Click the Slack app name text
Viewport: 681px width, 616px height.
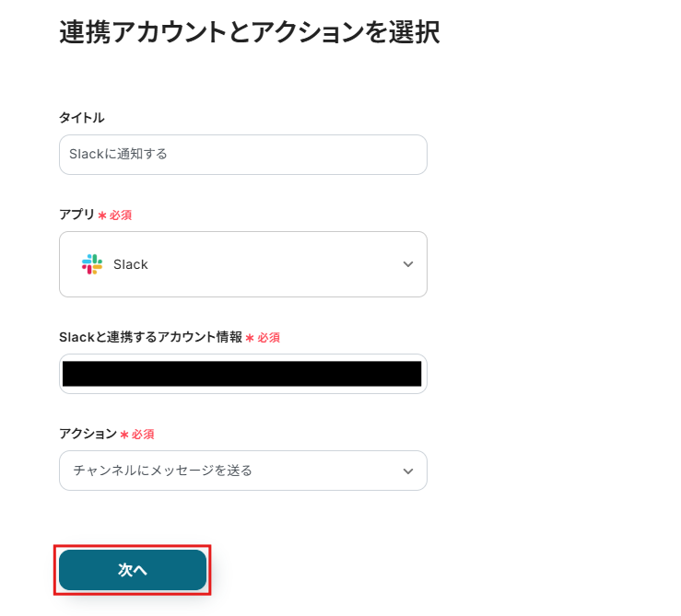[131, 264]
